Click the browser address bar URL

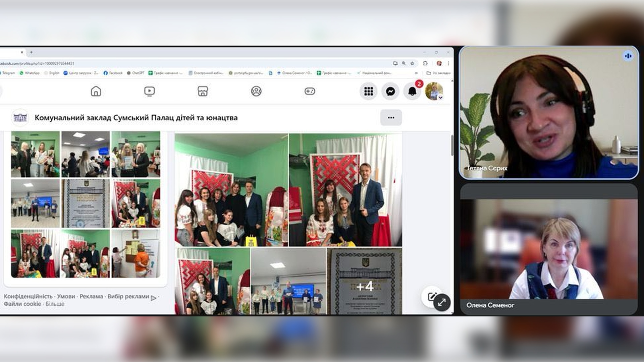37,63
